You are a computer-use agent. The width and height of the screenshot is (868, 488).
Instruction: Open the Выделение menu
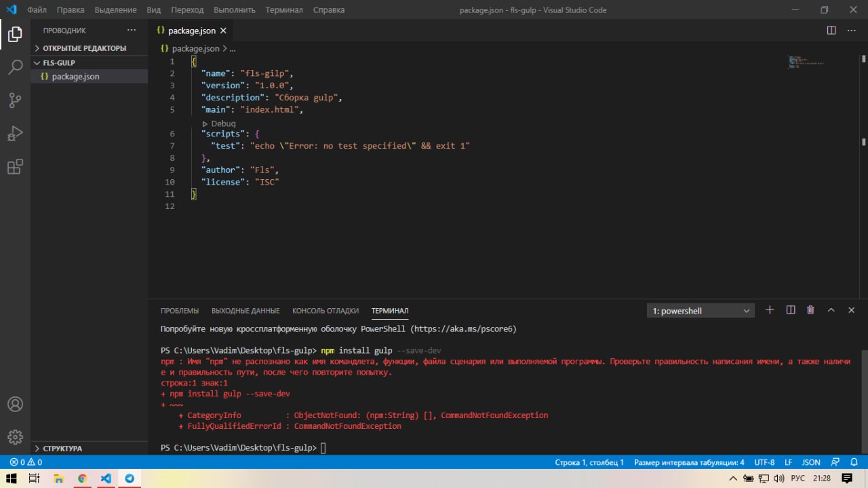coord(115,10)
